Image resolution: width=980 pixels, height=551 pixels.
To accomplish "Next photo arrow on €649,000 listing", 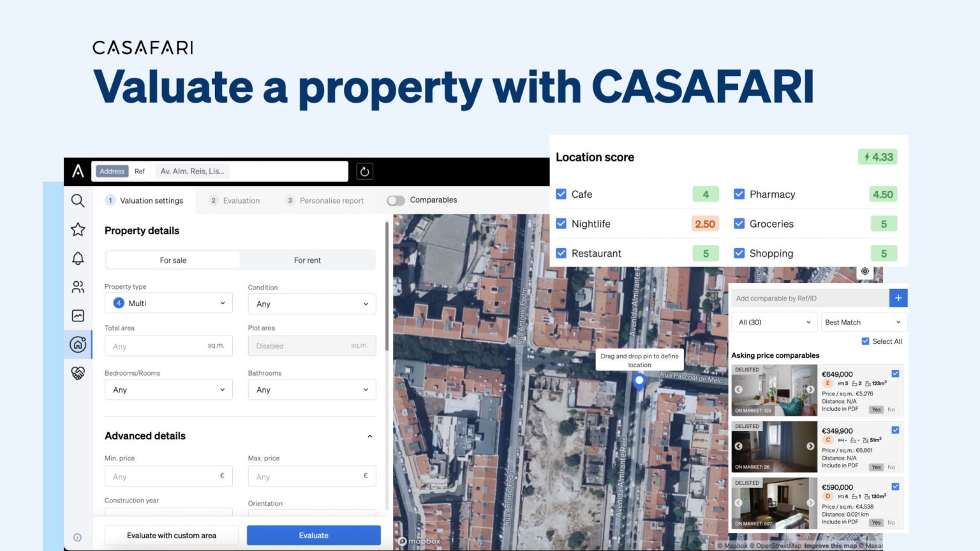I will pos(810,390).
